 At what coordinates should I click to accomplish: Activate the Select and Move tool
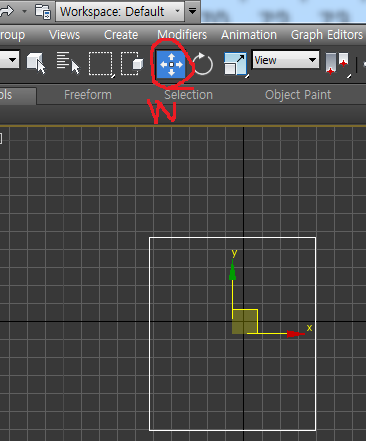click(x=171, y=64)
